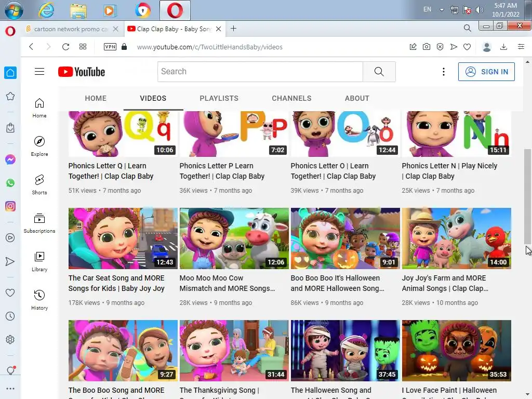The height and width of the screenshot is (399, 532).
Task: Open Subscriptions in YouTube left rail
Action: [x=39, y=223]
